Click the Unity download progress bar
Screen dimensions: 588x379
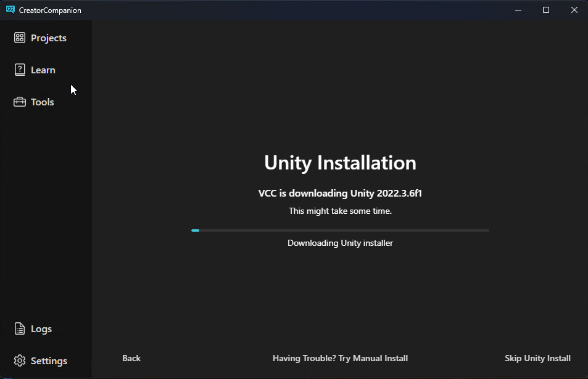click(x=340, y=230)
